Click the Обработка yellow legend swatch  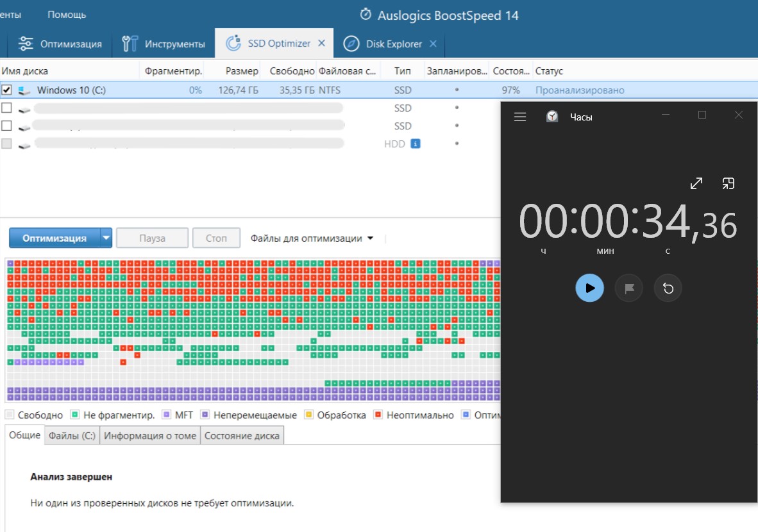[308, 415]
